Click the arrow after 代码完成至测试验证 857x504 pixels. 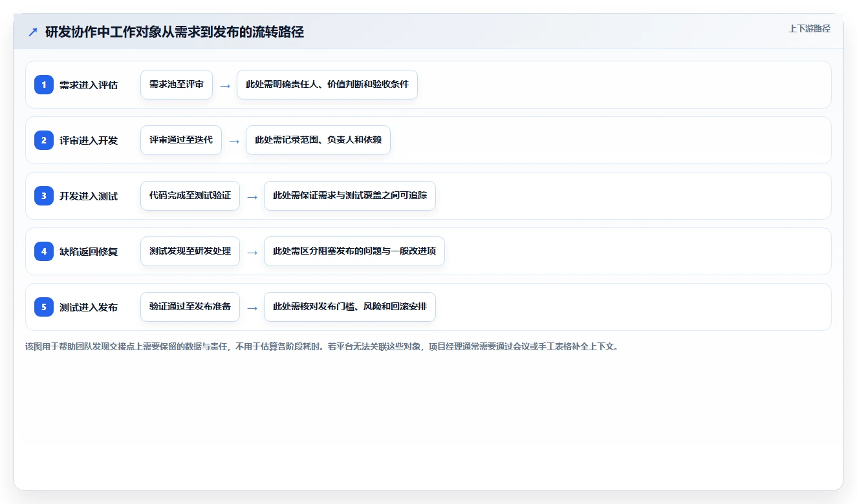click(x=252, y=196)
